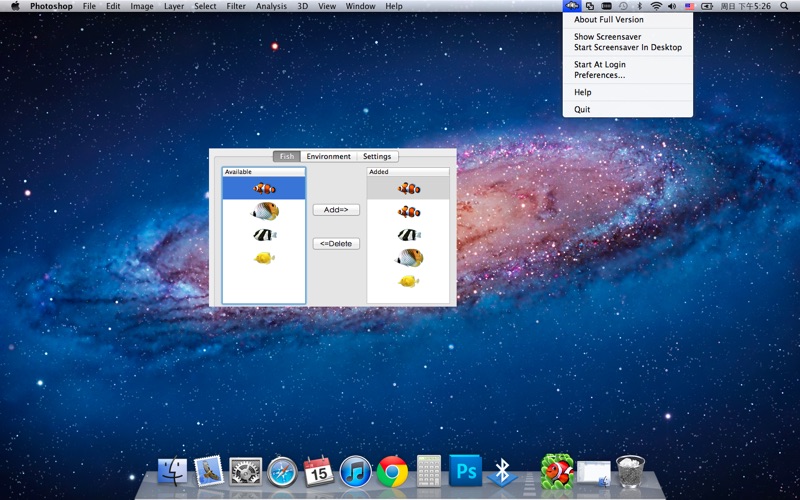Click the fish screensaver icon in the menu bar
800x500 pixels.
click(572, 6)
